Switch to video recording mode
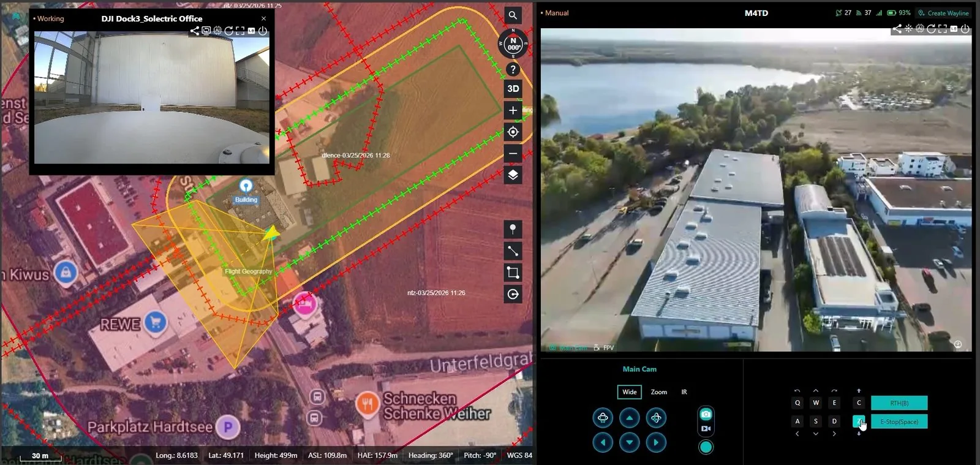Viewport: 980px width, 465px height. 706,428
